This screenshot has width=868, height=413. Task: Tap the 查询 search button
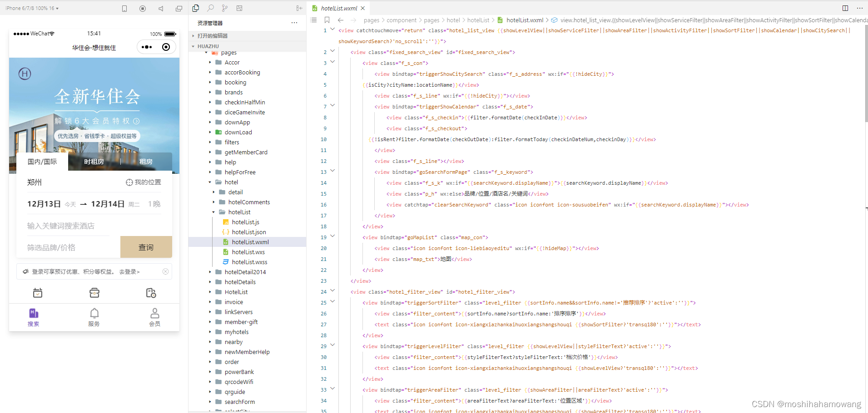pyautogui.click(x=146, y=247)
